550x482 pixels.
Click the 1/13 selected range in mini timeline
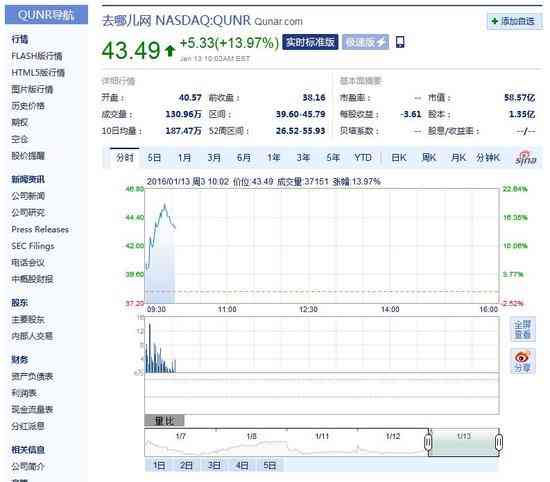tap(463, 442)
